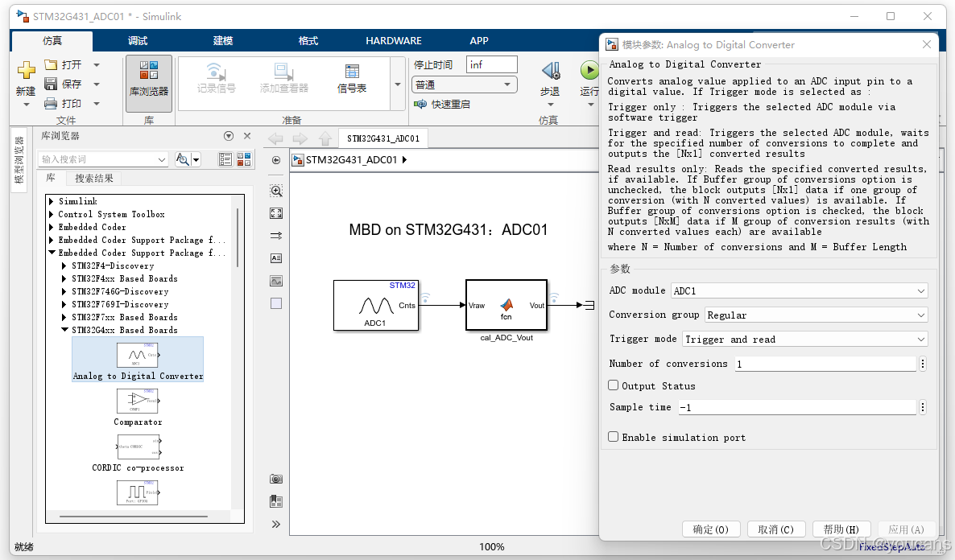This screenshot has height=560, width=955.
Task: Open the library search term dropdown
Action: (161, 159)
